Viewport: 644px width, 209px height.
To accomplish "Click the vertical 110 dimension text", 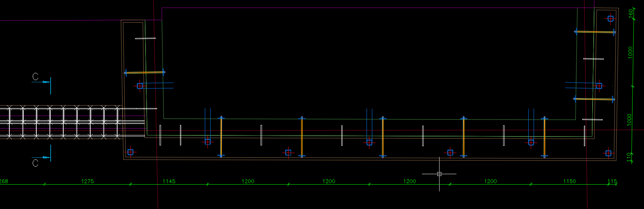I will click(x=629, y=157).
